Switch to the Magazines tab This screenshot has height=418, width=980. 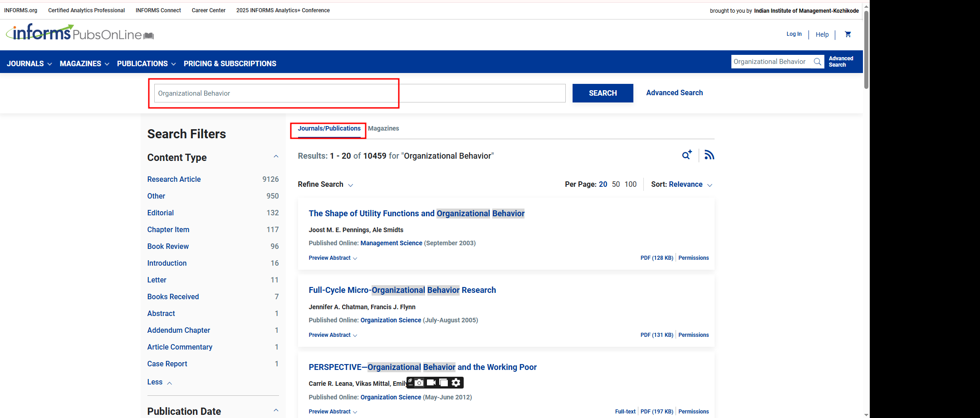[x=383, y=129]
